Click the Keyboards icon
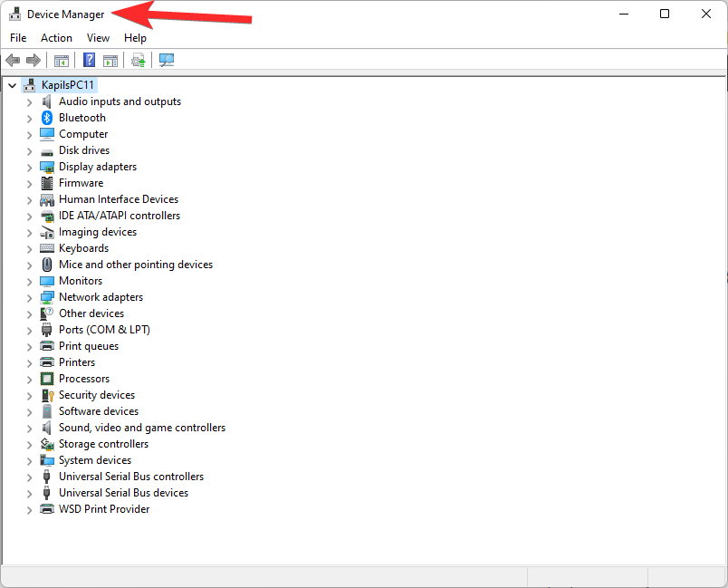This screenshot has width=728, height=588. 47,248
